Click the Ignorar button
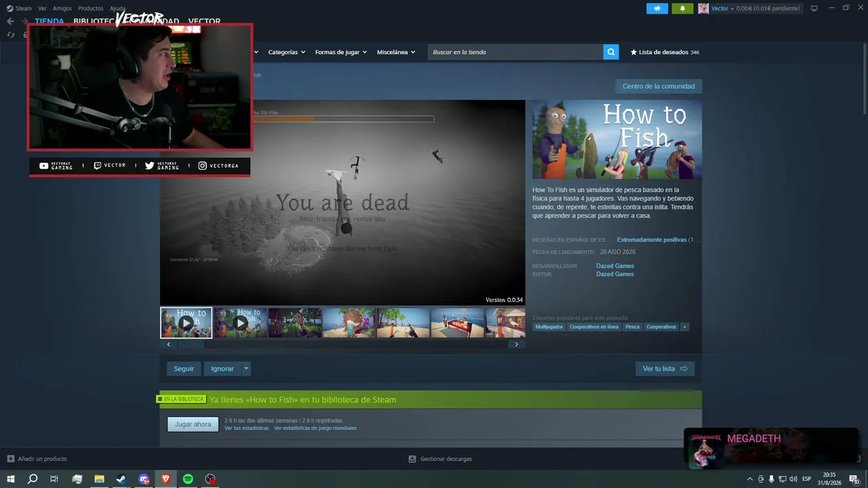Viewport: 868px width, 488px height. click(x=222, y=369)
